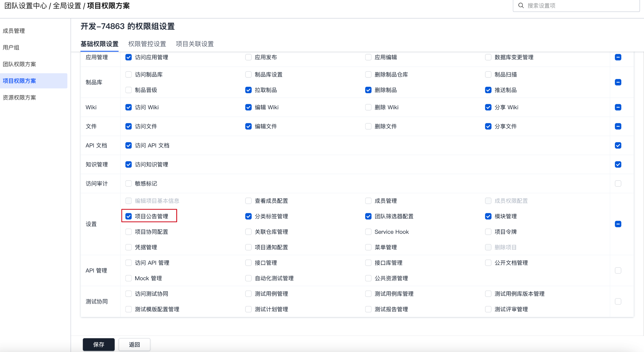
Task: Switch to 权限管控设置 tab
Action: [147, 44]
